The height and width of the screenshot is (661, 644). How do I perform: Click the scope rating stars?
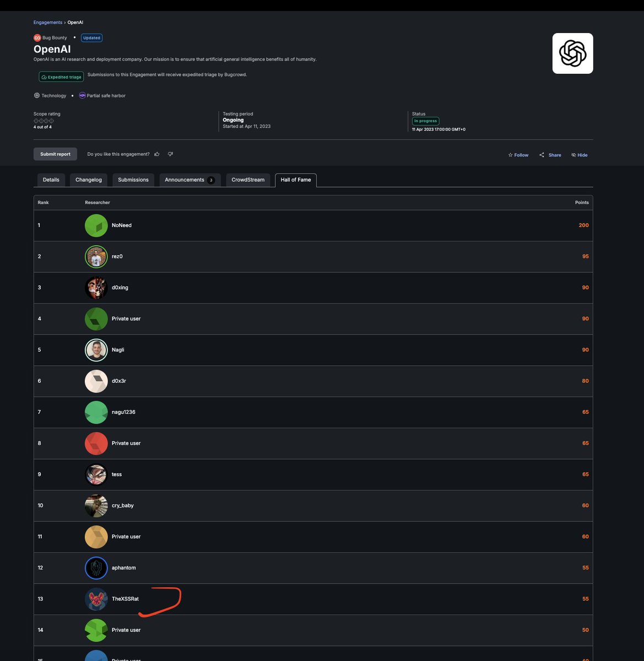[44, 121]
